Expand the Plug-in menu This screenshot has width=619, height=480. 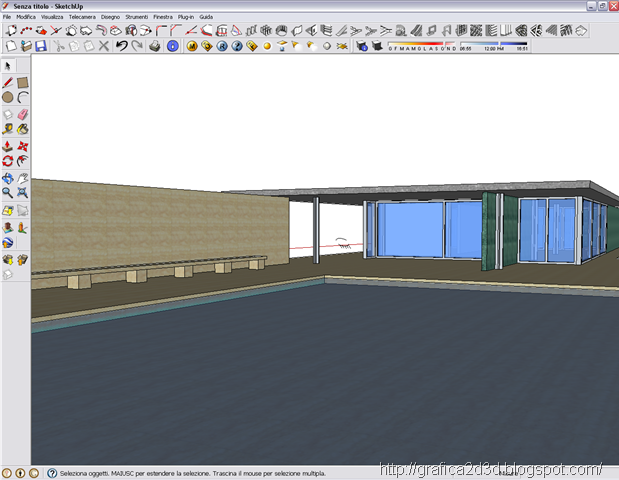tap(186, 17)
